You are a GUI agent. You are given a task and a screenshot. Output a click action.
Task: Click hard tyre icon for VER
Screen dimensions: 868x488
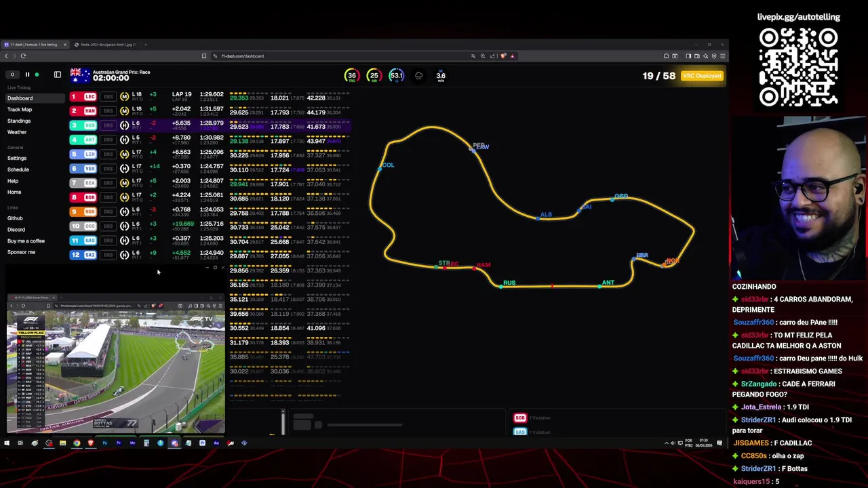coord(124,169)
